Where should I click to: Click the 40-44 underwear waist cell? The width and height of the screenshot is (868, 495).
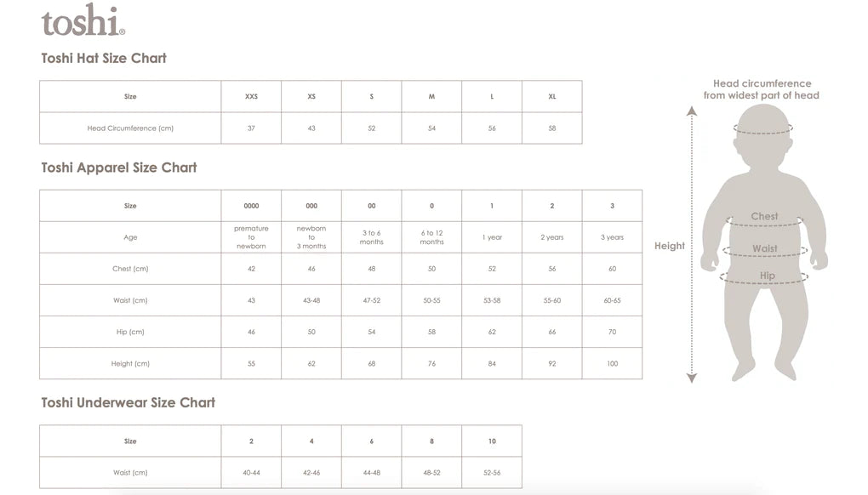tap(251, 473)
